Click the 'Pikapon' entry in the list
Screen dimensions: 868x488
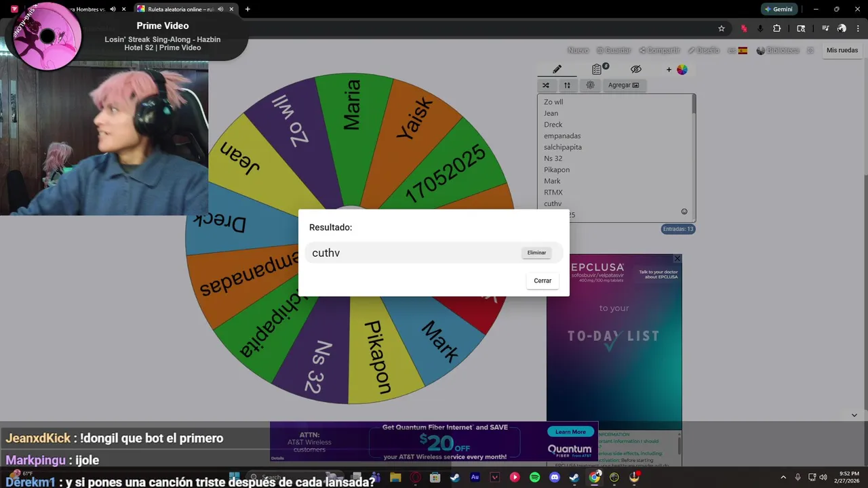tap(557, 169)
